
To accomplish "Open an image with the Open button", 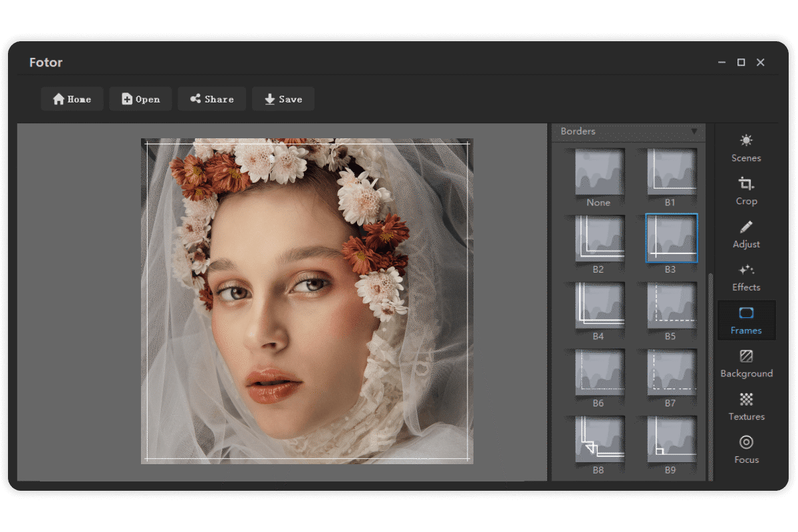I will [140, 98].
